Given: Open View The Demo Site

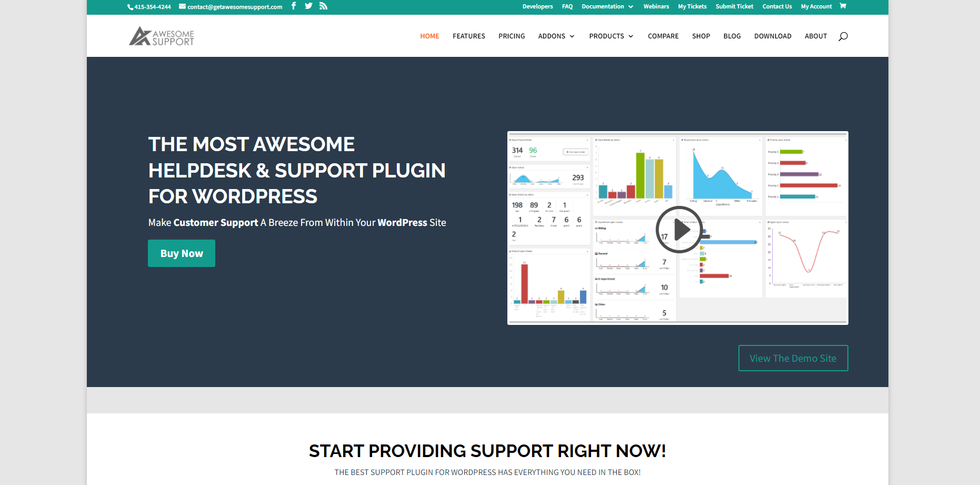Looking at the screenshot, I should [793, 358].
